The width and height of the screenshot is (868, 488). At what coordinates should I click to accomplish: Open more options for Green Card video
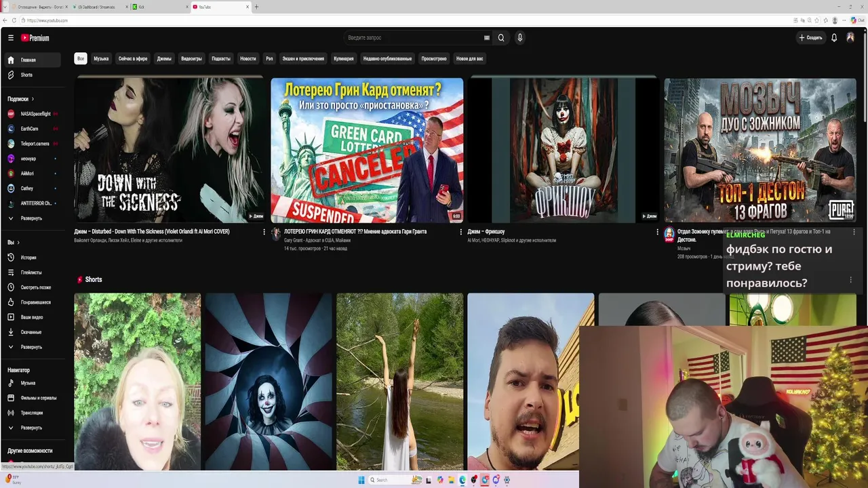pos(460,232)
